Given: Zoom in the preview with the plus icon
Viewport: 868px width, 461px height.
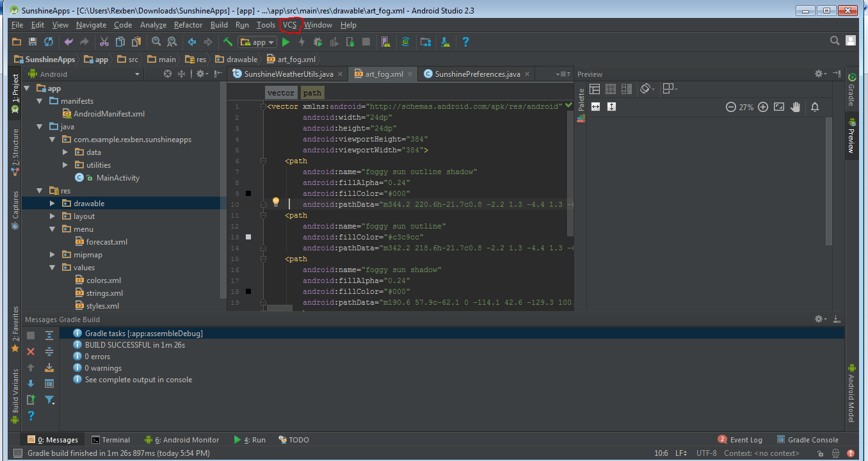Looking at the screenshot, I should tap(762, 107).
